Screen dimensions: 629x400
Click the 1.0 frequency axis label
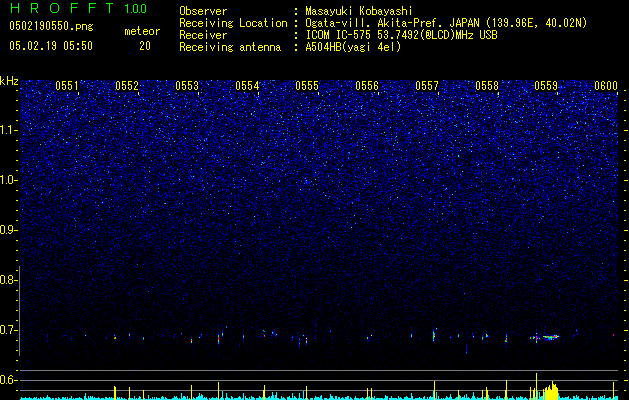pyautogui.click(x=8, y=180)
